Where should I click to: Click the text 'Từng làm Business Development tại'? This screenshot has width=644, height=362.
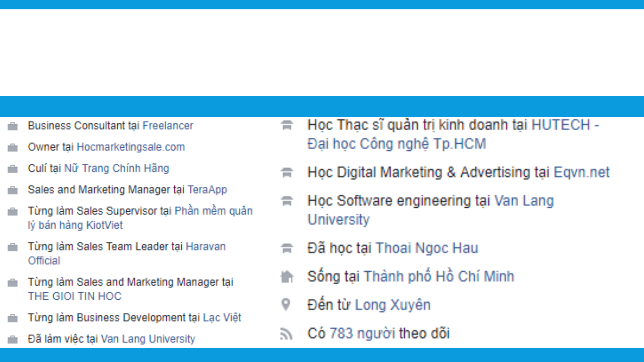114,317
